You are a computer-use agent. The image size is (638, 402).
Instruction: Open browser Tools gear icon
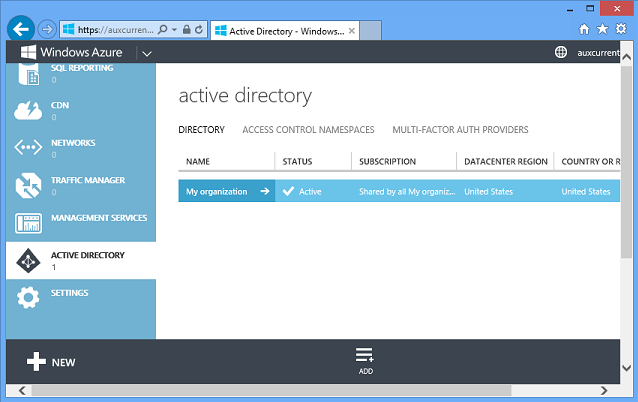click(621, 29)
